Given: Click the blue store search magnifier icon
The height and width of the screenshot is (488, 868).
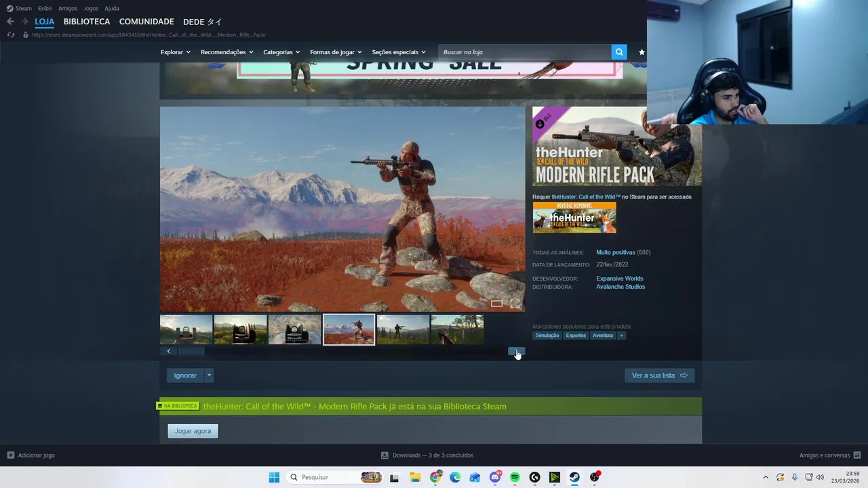Looking at the screenshot, I should pyautogui.click(x=618, y=52).
